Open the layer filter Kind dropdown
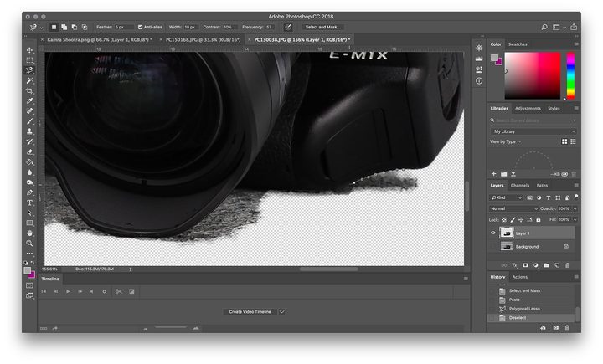This screenshot has height=364, width=603. tap(507, 197)
